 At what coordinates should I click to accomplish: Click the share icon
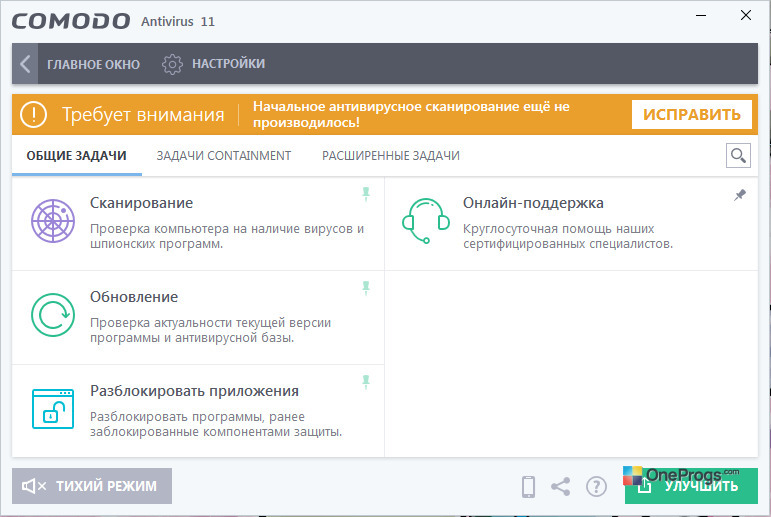(x=561, y=487)
